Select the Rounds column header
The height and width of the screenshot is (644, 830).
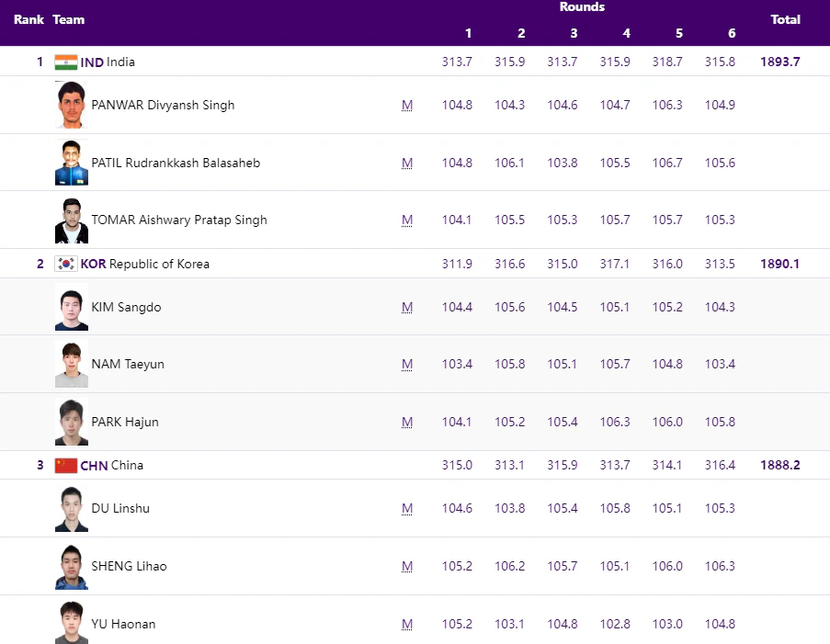[581, 7]
